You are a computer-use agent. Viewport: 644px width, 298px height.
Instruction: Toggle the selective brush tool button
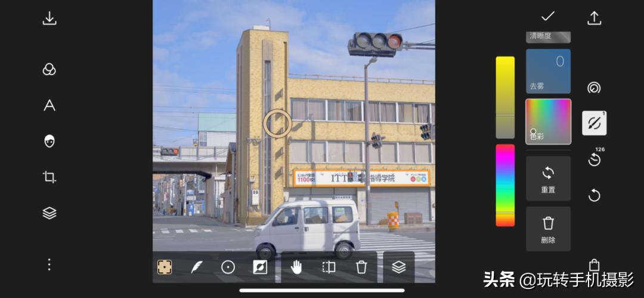point(595,123)
